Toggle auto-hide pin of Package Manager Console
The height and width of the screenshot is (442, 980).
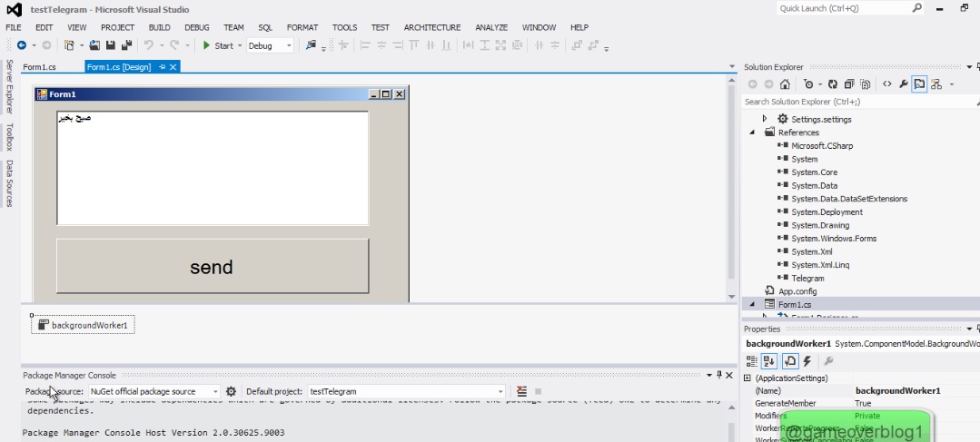pos(718,375)
